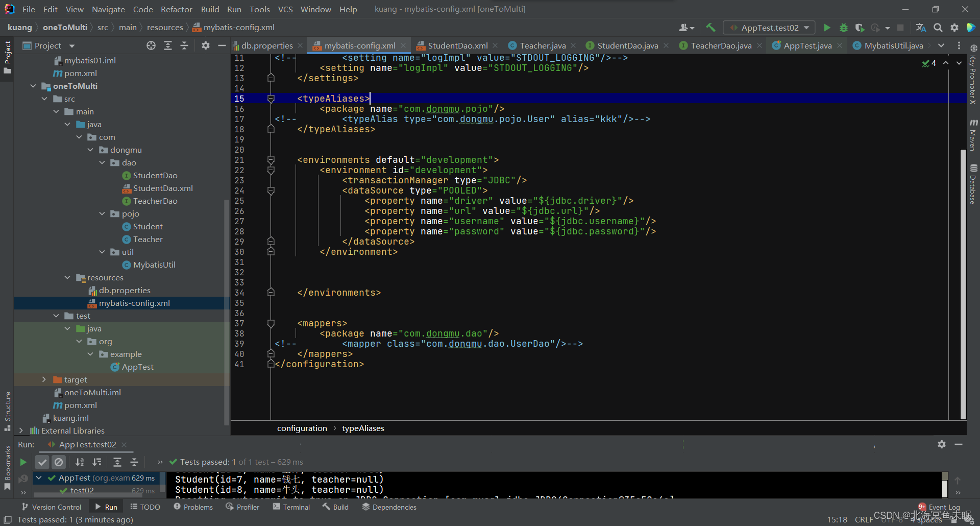
Task: Select MybatisUtil class in project tree
Action: pos(154,265)
